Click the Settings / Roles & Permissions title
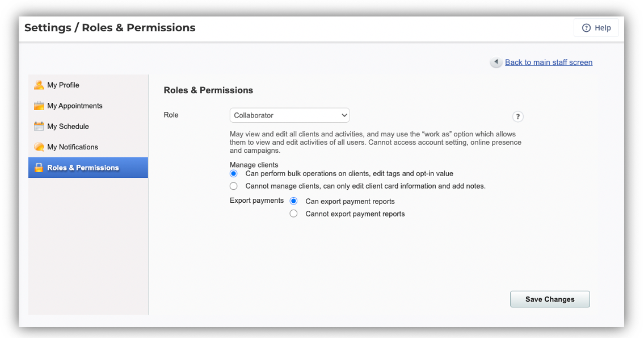The image size is (644, 338). click(110, 27)
